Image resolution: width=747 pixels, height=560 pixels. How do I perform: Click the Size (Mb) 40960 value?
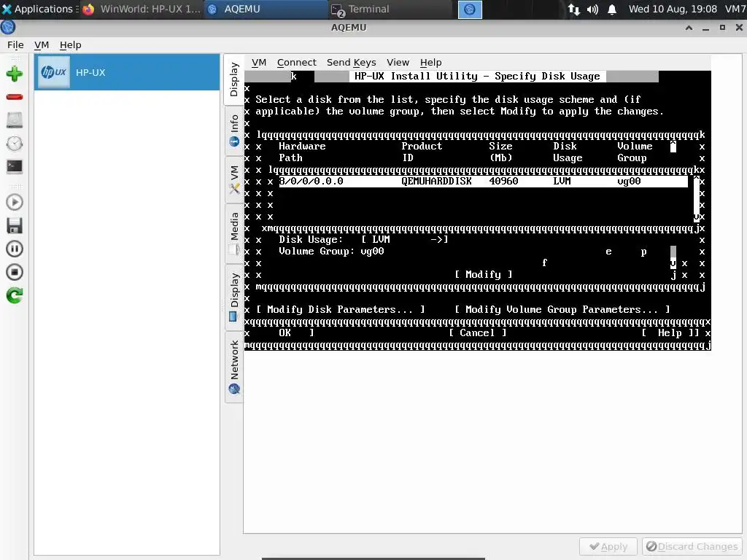[503, 182]
